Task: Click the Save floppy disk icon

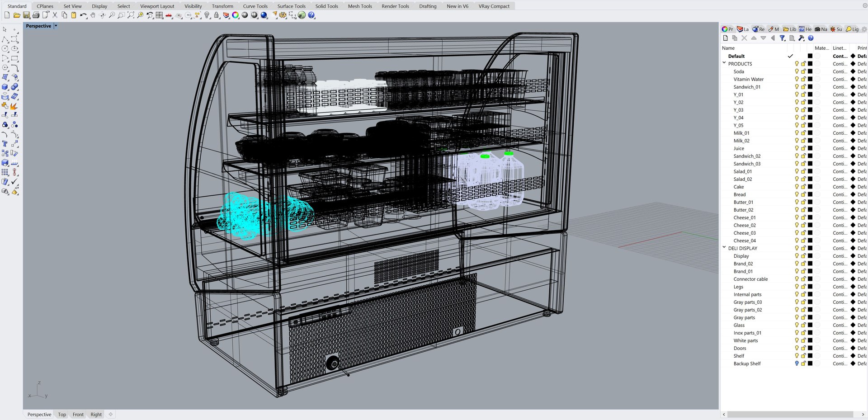Action: point(26,15)
